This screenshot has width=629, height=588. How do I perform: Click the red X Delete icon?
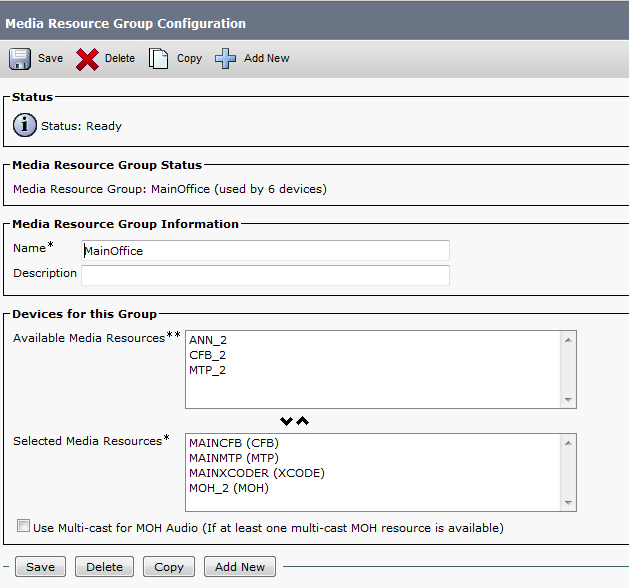(88, 59)
